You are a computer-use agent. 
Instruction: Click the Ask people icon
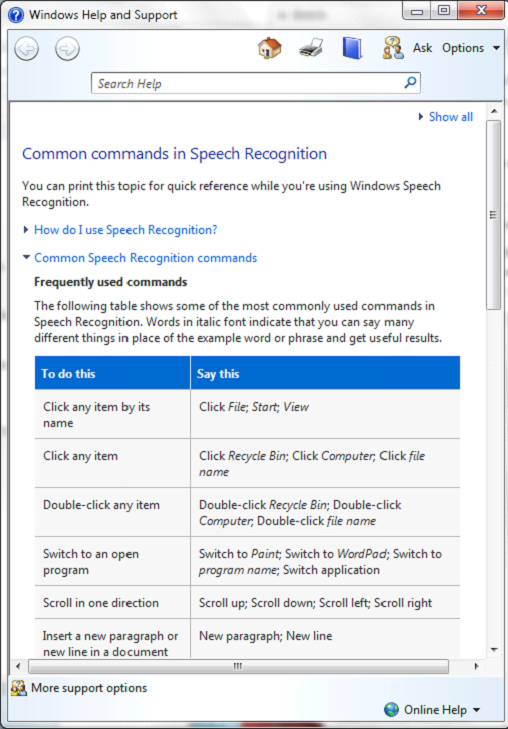point(393,48)
